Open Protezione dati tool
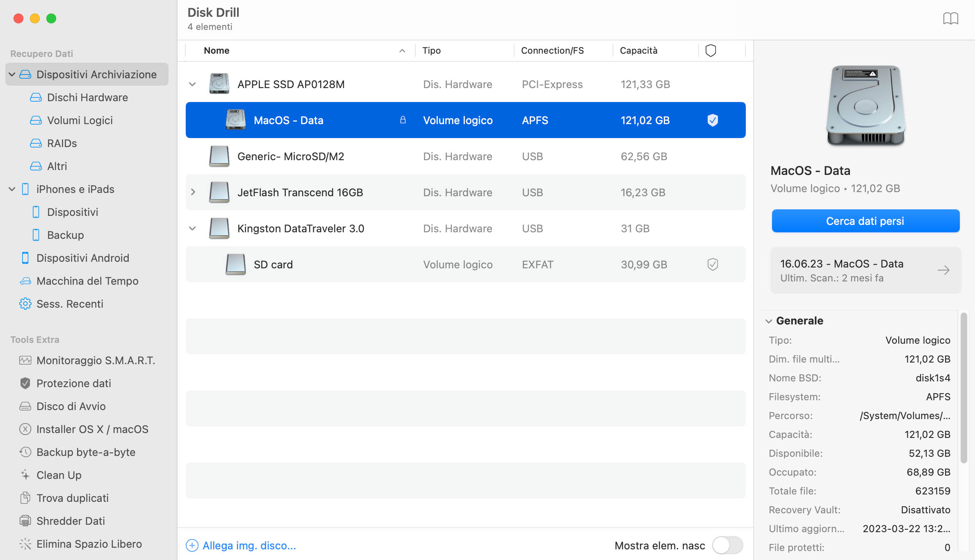The image size is (975, 560). (x=74, y=383)
